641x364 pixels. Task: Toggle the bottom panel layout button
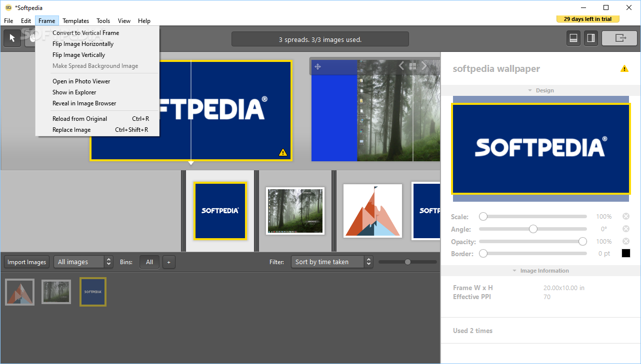tap(573, 38)
